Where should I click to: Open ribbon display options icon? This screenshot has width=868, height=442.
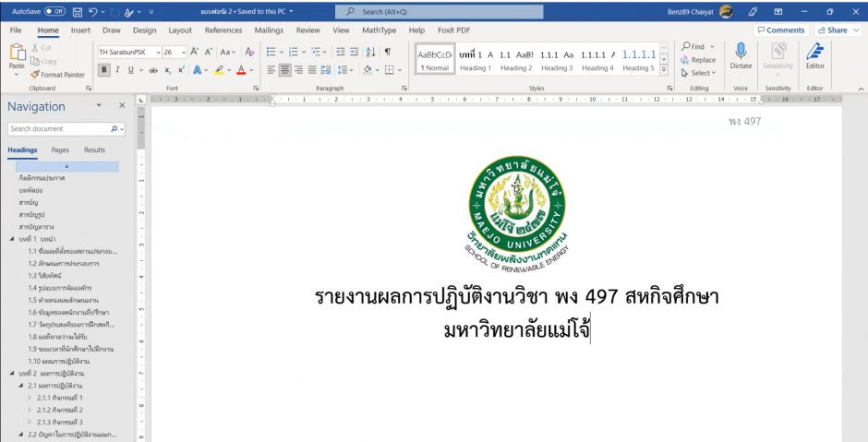click(x=778, y=11)
